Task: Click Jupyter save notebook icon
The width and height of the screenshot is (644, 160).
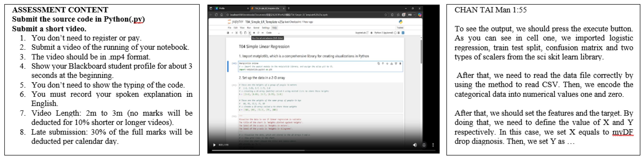Action: (228, 33)
